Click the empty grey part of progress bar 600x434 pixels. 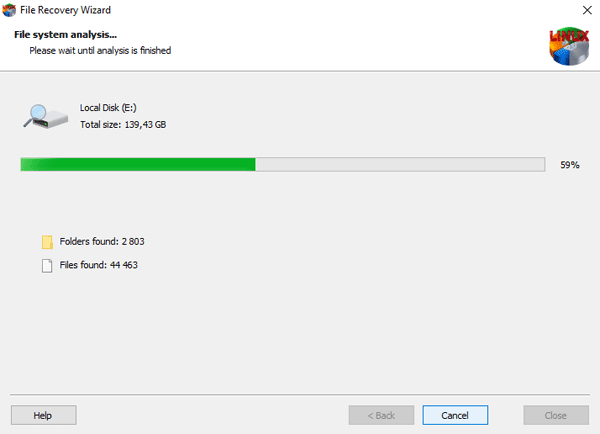400,165
